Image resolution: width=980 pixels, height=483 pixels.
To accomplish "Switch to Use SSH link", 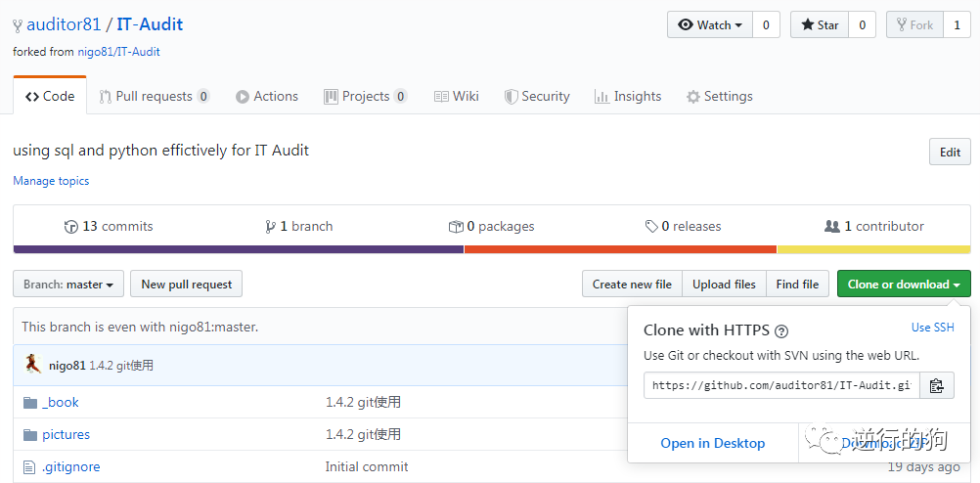I will point(932,328).
